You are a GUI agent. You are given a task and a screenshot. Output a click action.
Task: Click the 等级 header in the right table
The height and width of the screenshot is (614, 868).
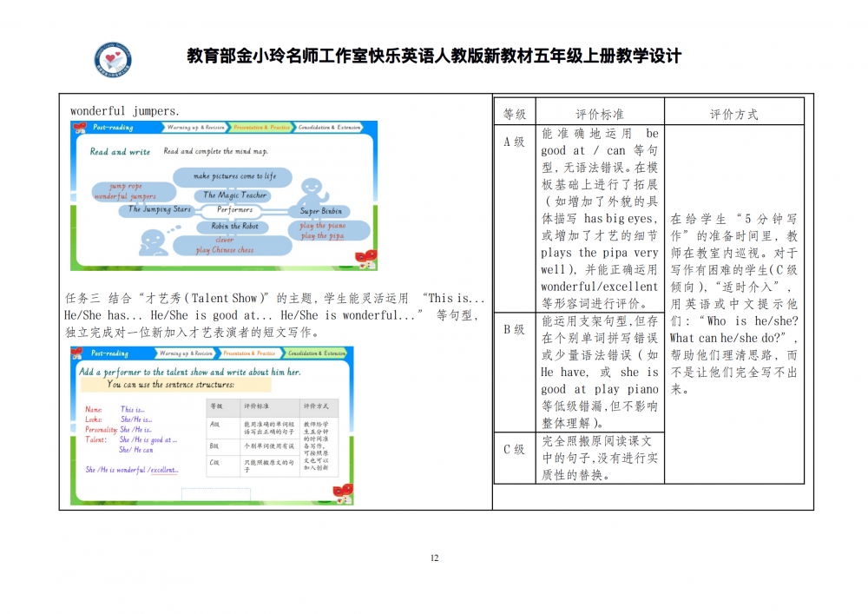[x=515, y=115]
